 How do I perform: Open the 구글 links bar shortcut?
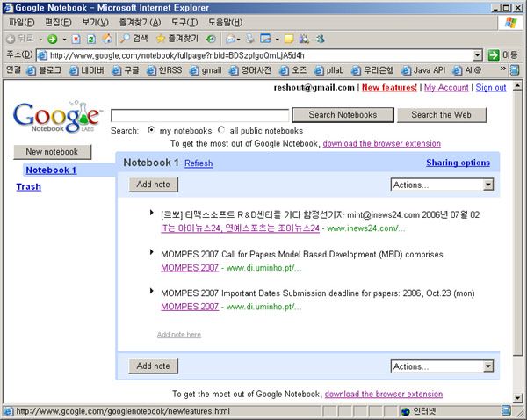pos(126,70)
